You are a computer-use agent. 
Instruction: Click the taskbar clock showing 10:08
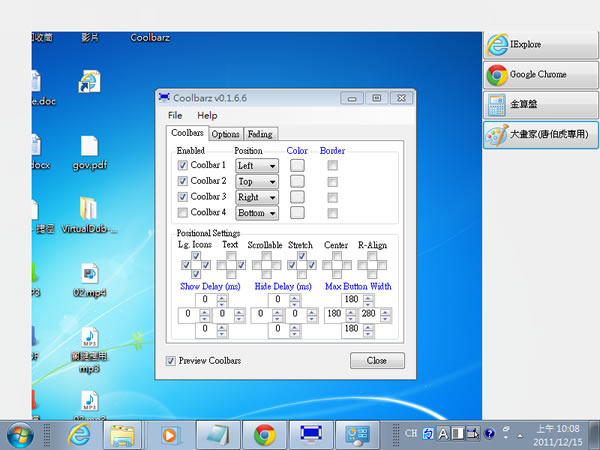click(558, 435)
